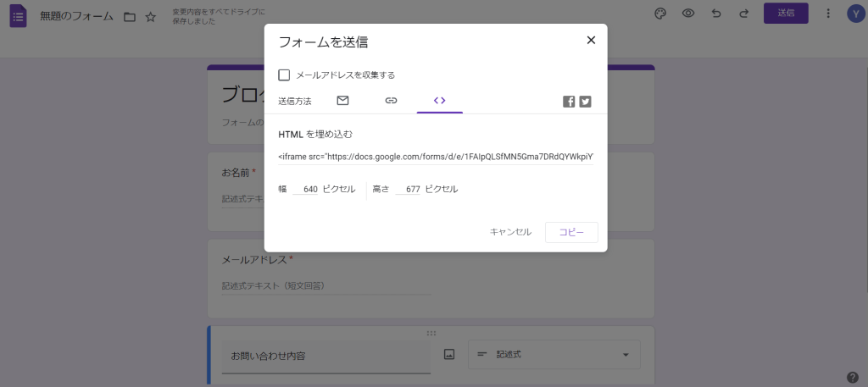Viewport: 868px width, 387px height.
Task: Click the redo arrow icon
Action: (743, 14)
